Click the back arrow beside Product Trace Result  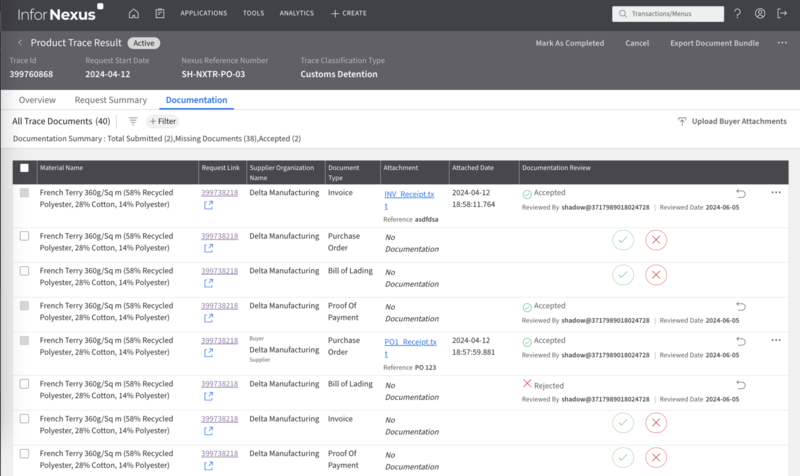tap(20, 44)
